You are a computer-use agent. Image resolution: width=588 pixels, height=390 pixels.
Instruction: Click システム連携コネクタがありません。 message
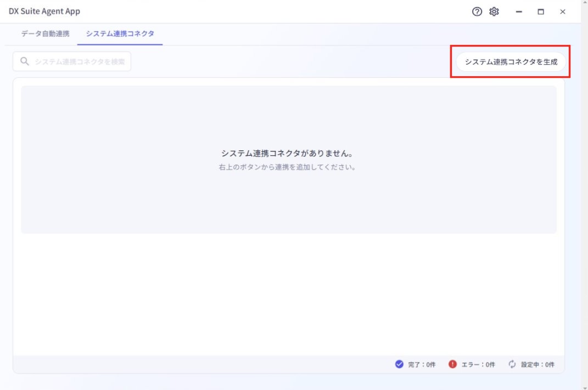[x=287, y=153]
